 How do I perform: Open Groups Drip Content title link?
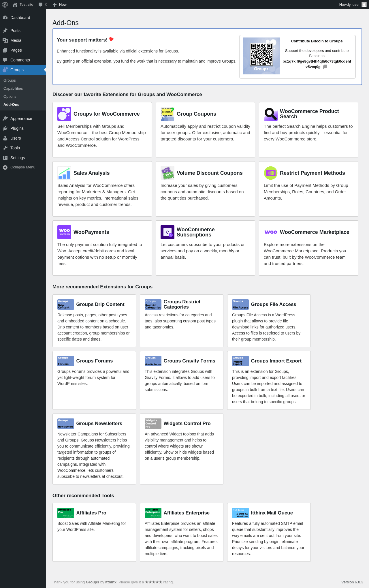click(x=100, y=305)
